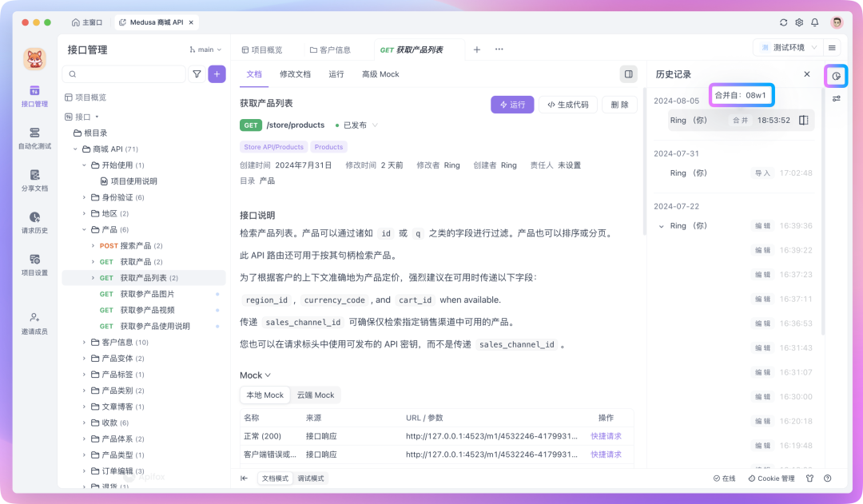Close the 历史记录 panel
This screenshot has width=863, height=504.
807,74
